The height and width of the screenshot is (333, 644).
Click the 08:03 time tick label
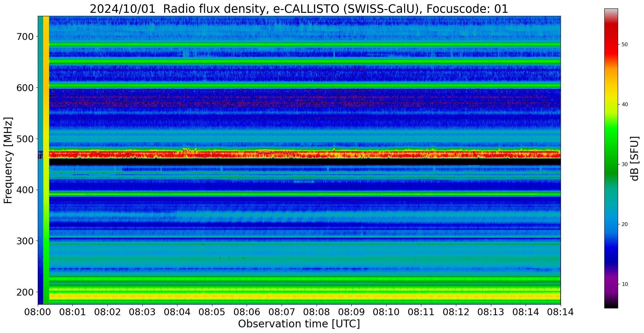pyautogui.click(x=143, y=312)
